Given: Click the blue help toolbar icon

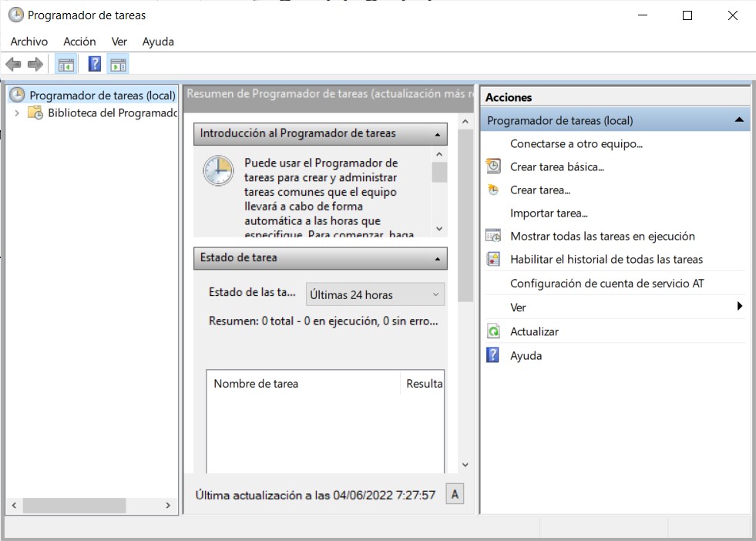Looking at the screenshot, I should coord(95,65).
